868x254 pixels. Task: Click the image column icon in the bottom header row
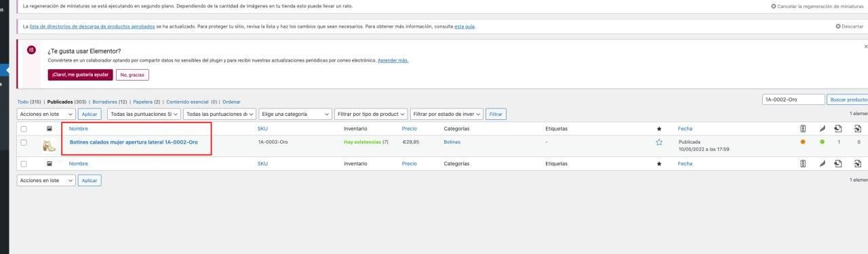click(x=49, y=163)
